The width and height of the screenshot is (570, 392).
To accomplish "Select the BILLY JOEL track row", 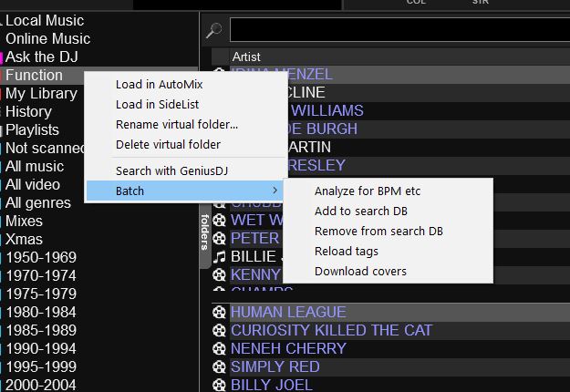I will (390, 385).
